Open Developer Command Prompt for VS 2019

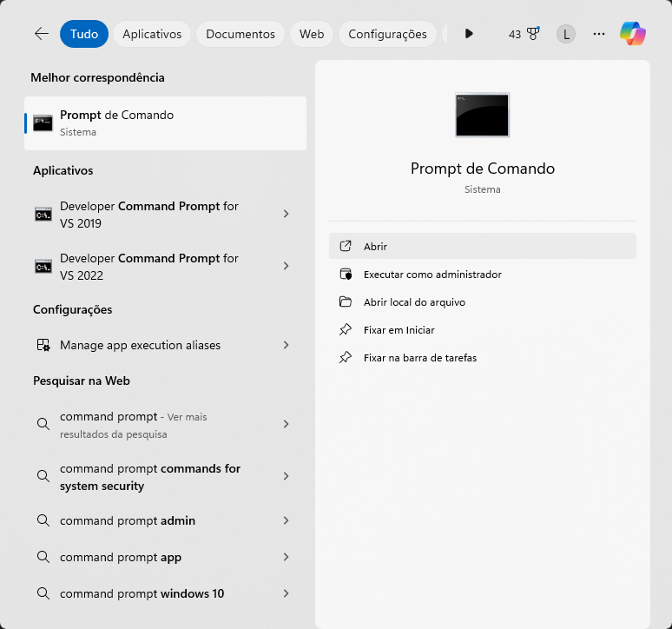coord(148,215)
